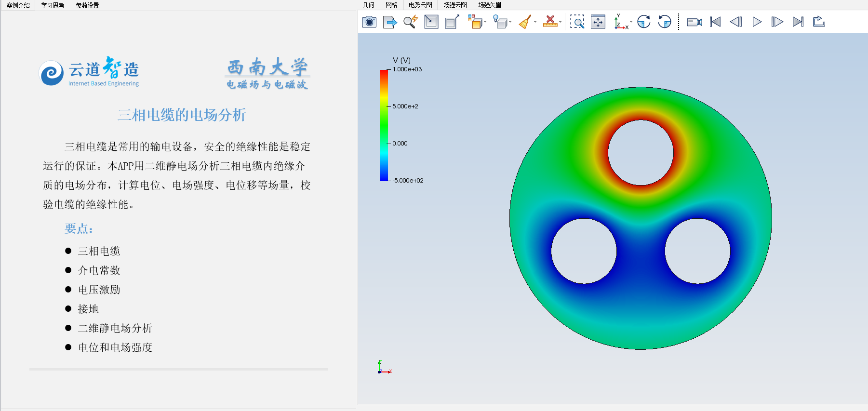
Task: Click the yellow cube display icon
Action: coord(475,22)
